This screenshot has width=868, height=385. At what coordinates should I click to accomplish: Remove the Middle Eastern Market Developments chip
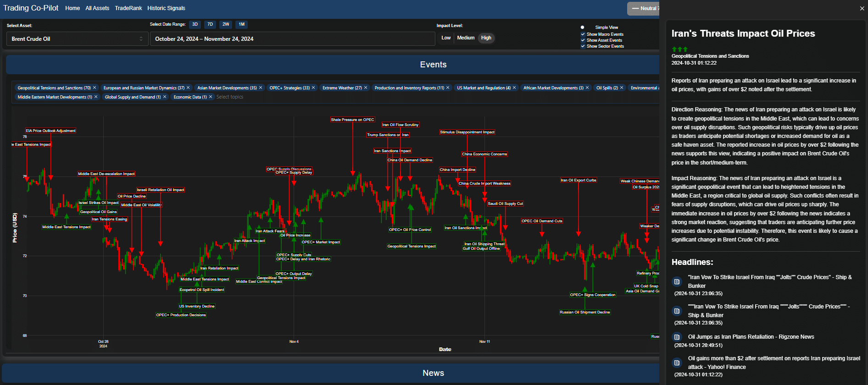coord(96,97)
